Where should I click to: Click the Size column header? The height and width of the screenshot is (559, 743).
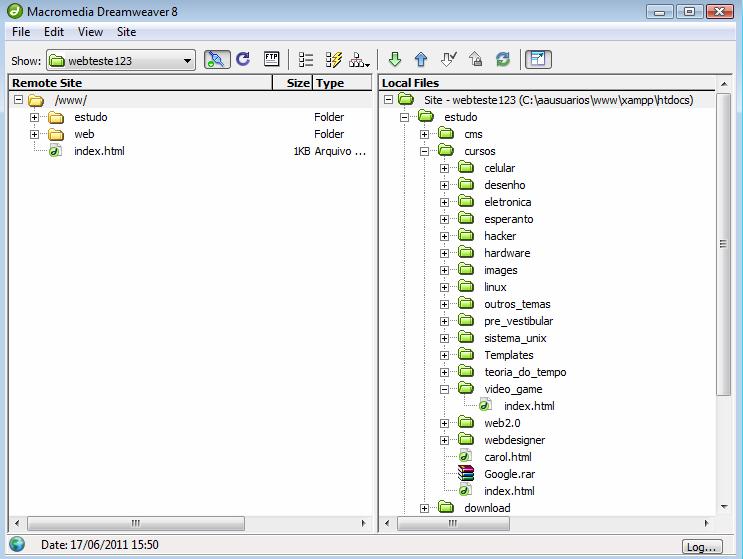(297, 83)
